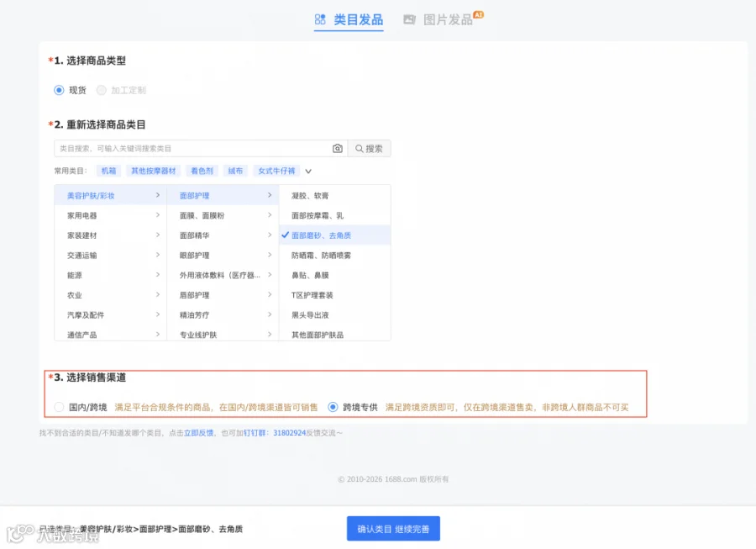Click the 搜索 button
756x549 pixels.
[x=369, y=149]
